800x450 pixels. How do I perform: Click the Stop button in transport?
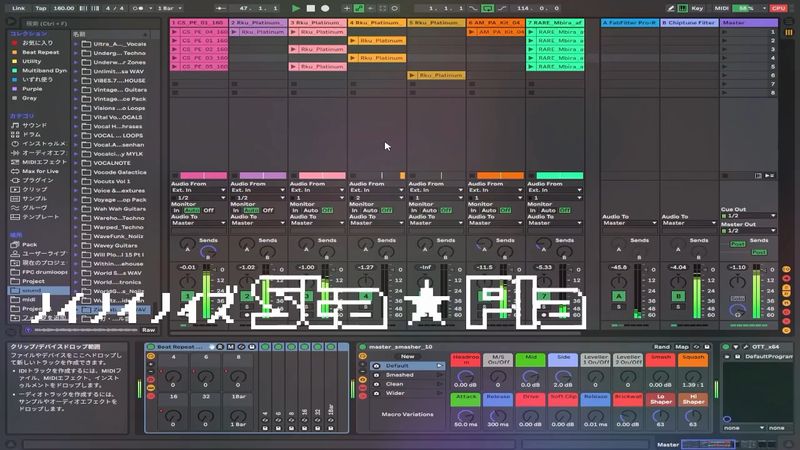coord(310,8)
